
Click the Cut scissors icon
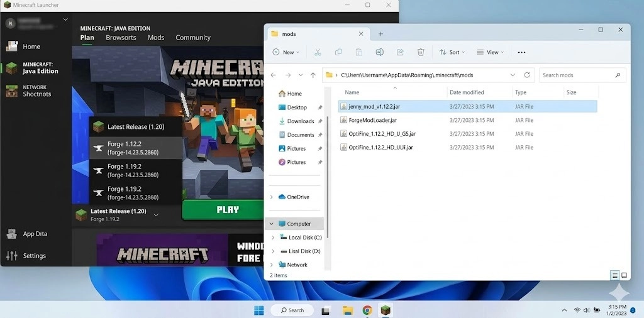[318, 52]
